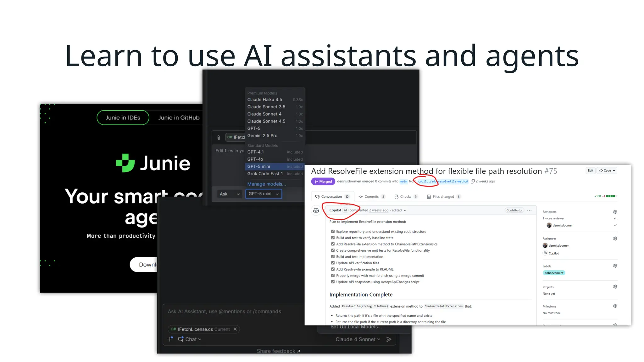644x362 pixels.
Task: Open the Assignees gear settings
Action: click(615, 239)
